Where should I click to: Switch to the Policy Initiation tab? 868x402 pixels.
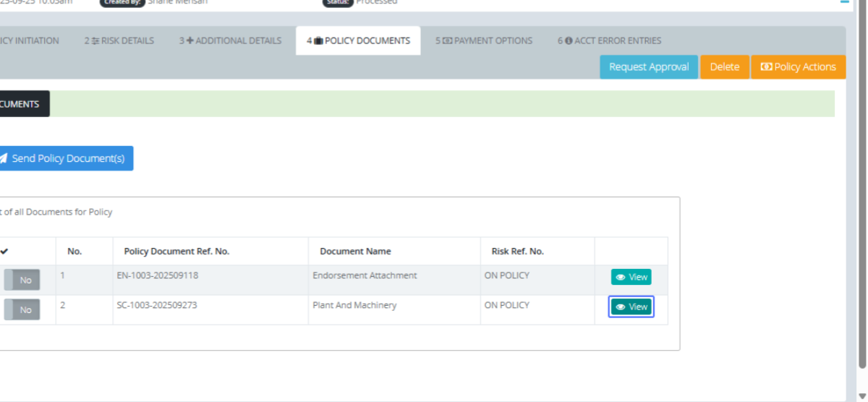coord(29,41)
